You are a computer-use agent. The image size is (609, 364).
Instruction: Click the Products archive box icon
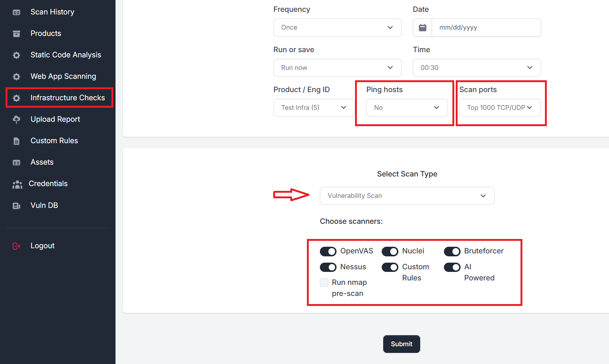click(x=17, y=34)
